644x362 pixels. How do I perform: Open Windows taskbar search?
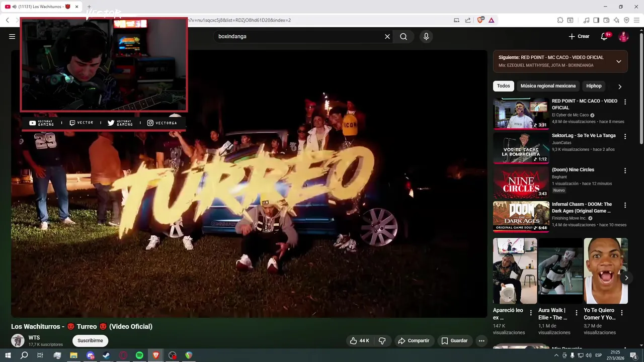pos(24,355)
